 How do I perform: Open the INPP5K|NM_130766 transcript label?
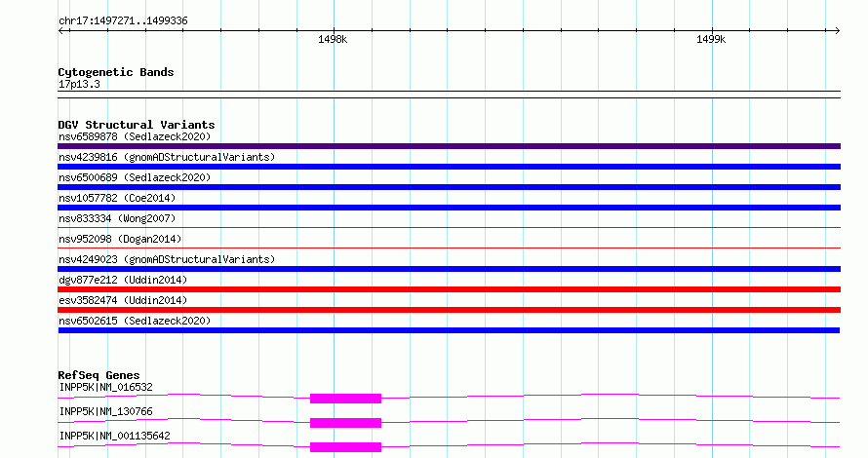tap(105, 411)
